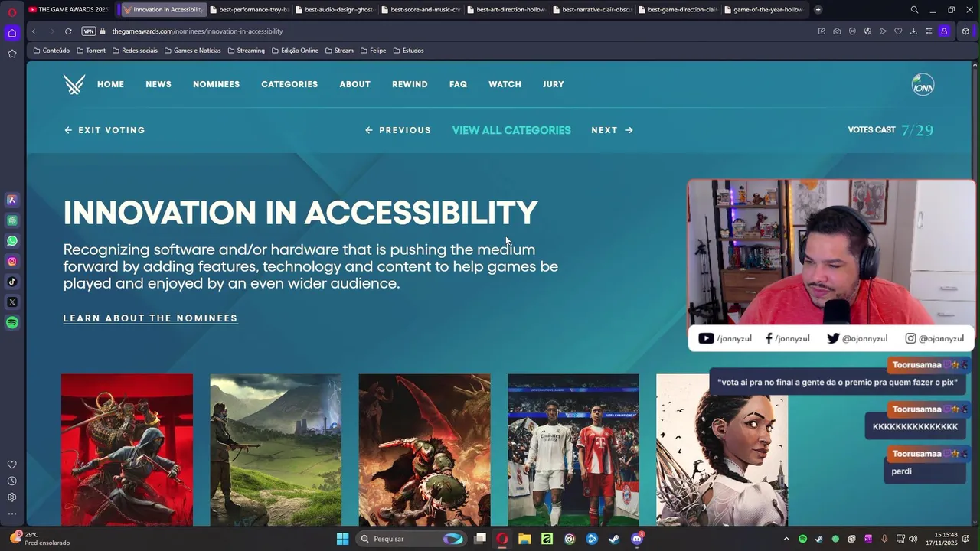Click EXIT VOTING link

click(104, 130)
